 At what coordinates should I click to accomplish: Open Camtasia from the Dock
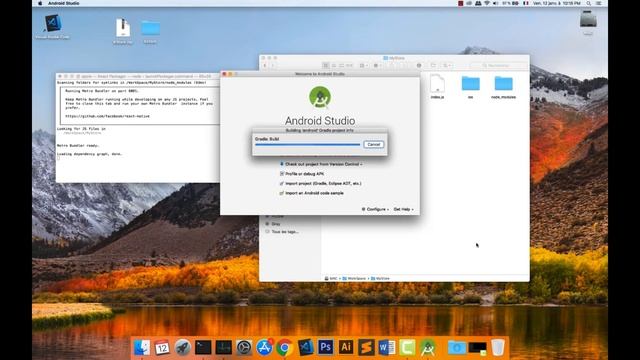(x=407, y=347)
